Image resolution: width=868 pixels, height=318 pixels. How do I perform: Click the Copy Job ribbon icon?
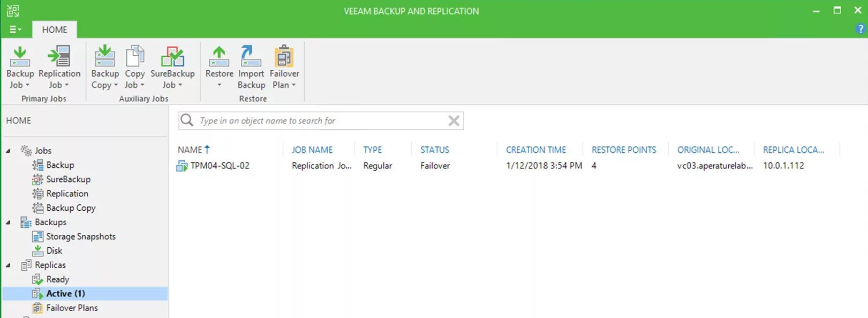(x=135, y=56)
